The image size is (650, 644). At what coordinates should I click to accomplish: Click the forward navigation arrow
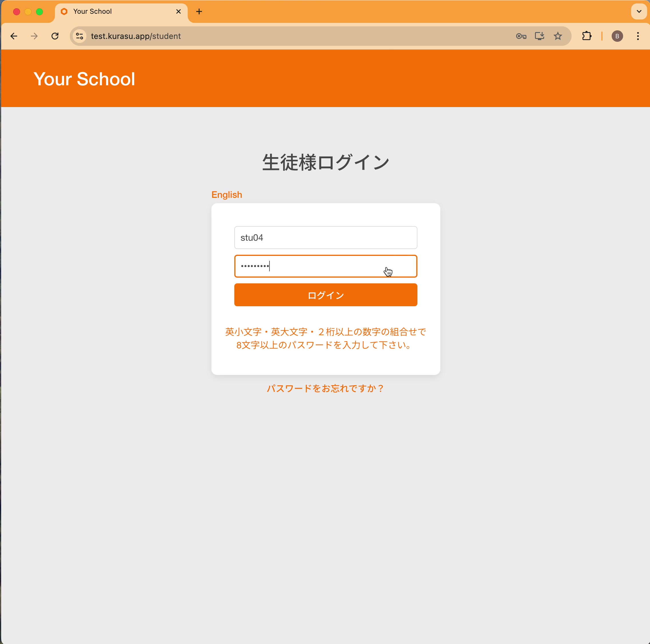(x=34, y=36)
